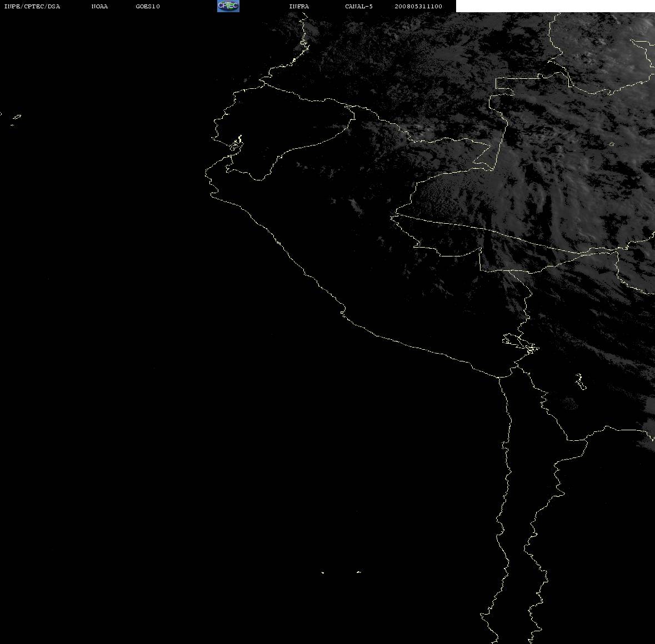
Task: Click the CPTEC logo in the header
Action: click(228, 6)
